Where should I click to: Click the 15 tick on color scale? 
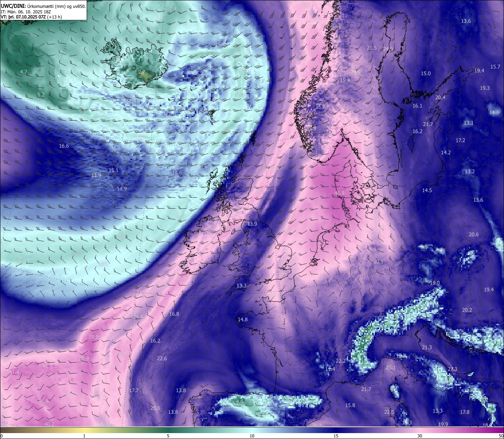(336, 436)
